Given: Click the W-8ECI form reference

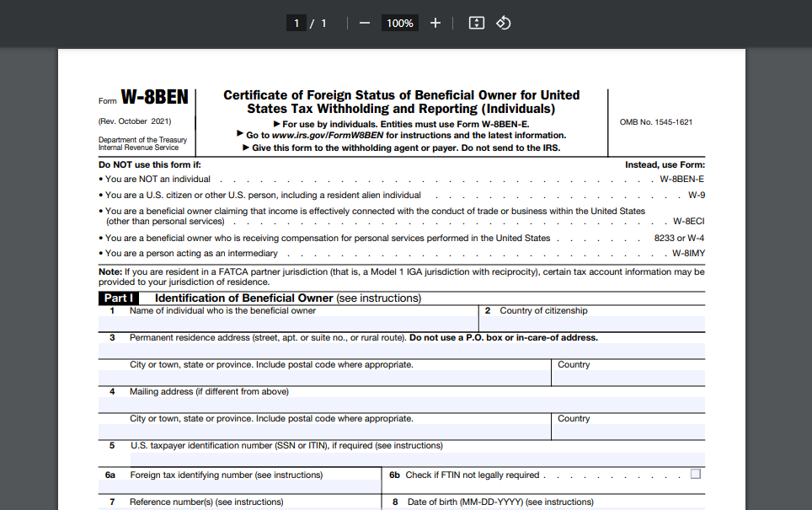Looking at the screenshot, I should [x=688, y=222].
